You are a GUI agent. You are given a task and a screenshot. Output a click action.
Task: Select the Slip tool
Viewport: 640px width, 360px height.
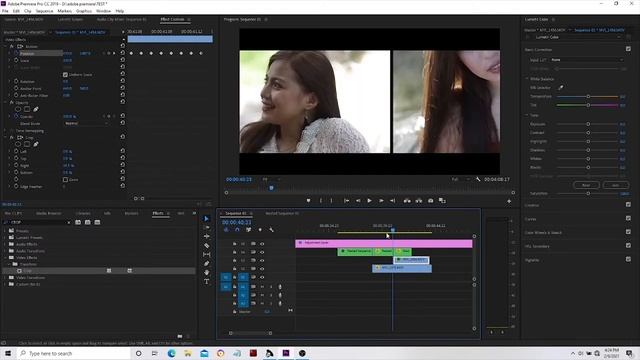(206, 254)
